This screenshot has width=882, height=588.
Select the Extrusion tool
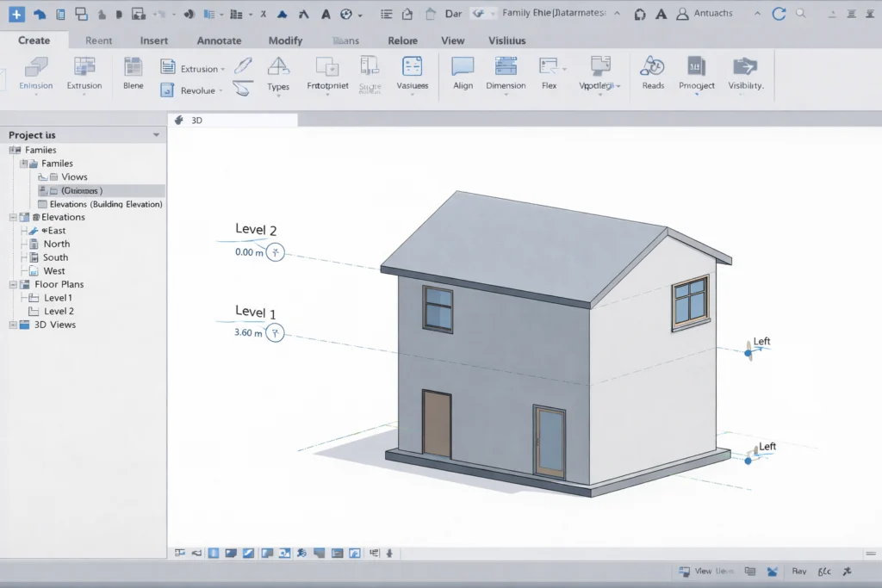pos(84,75)
